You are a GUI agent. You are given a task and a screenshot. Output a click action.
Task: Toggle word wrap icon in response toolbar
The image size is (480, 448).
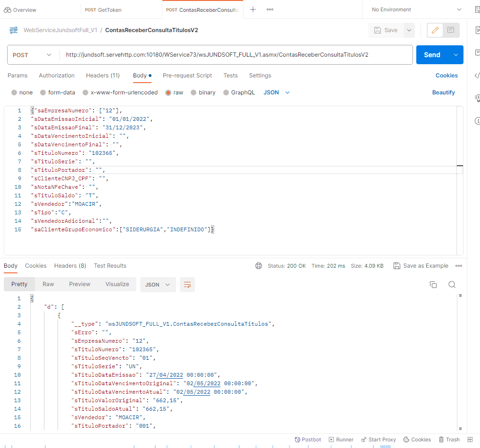point(187,285)
